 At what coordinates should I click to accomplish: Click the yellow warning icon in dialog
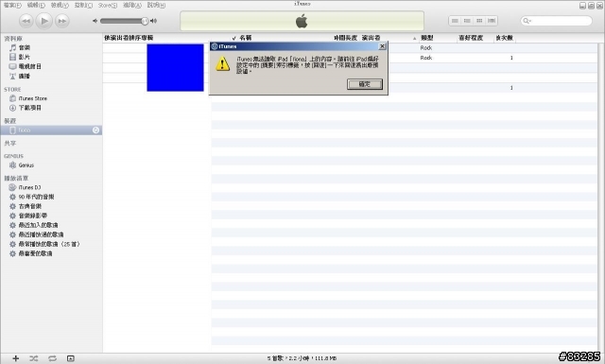click(x=223, y=63)
